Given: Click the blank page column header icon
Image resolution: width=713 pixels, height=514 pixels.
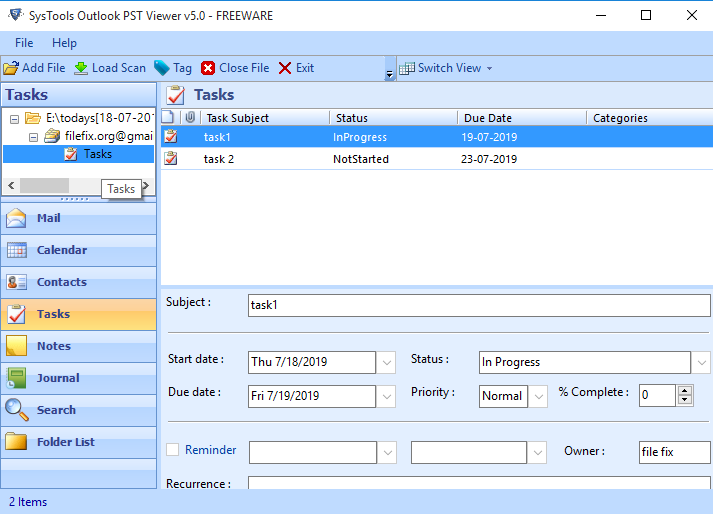Looking at the screenshot, I should pyautogui.click(x=168, y=117).
